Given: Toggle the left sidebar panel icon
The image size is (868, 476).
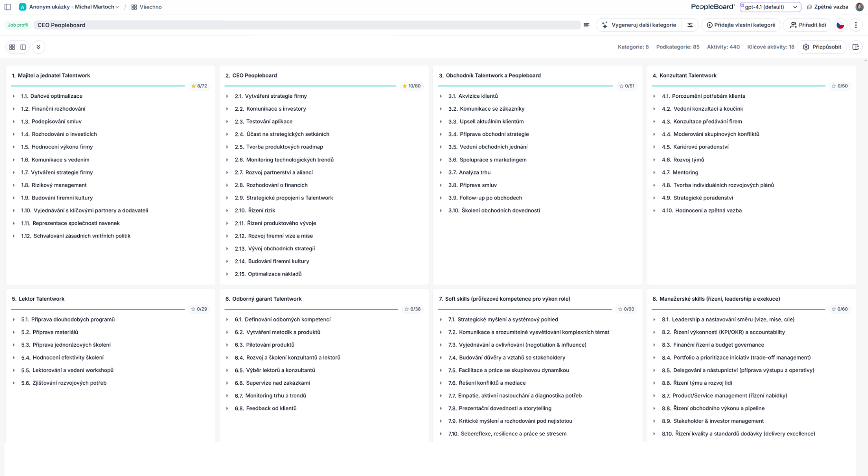Looking at the screenshot, I should pyautogui.click(x=8, y=7).
